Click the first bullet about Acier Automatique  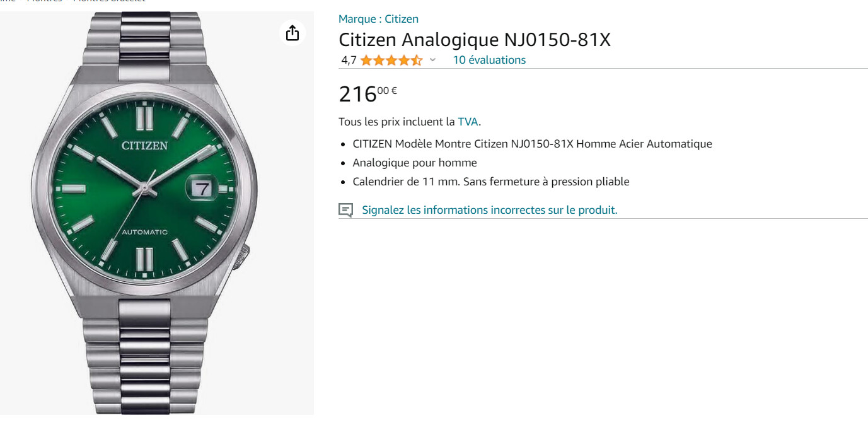coord(532,144)
